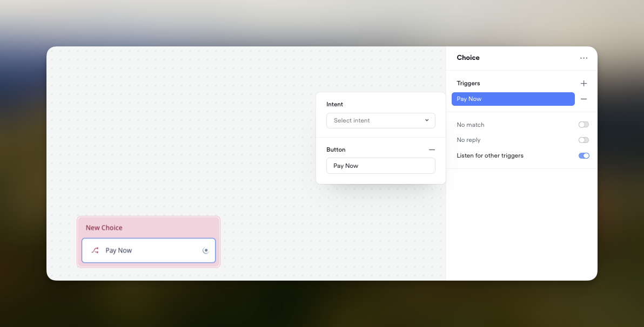Viewport: 644px width, 327px height.
Task: Add a new trigger with the plus icon
Action: pos(583,83)
